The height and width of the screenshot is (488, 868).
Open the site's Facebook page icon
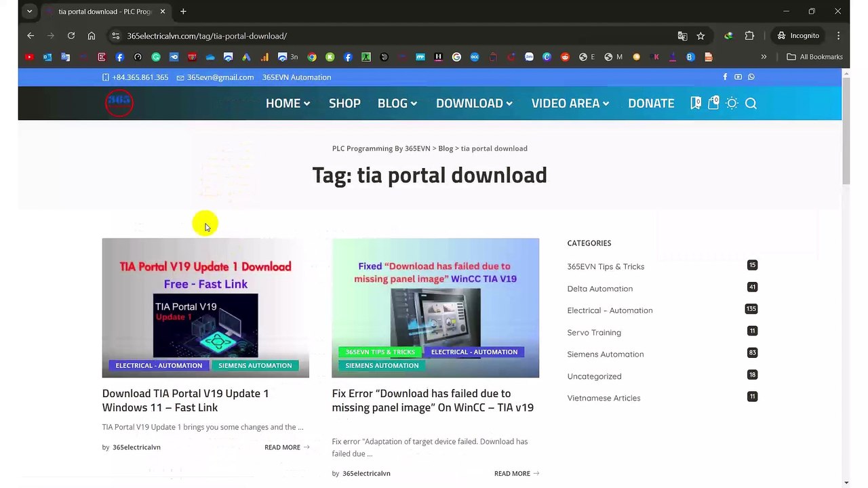tap(725, 77)
